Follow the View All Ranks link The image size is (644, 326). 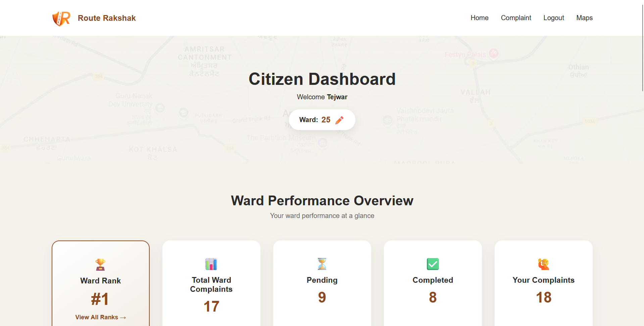pos(100,317)
